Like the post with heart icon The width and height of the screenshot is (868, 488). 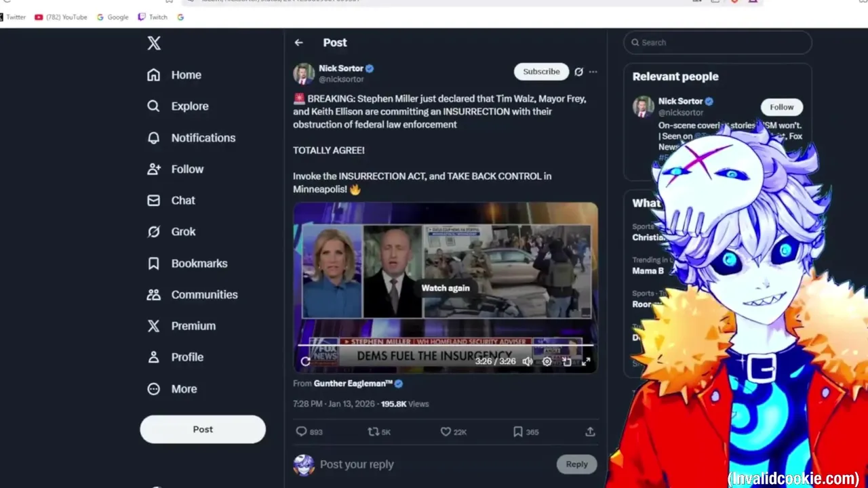pyautogui.click(x=446, y=432)
